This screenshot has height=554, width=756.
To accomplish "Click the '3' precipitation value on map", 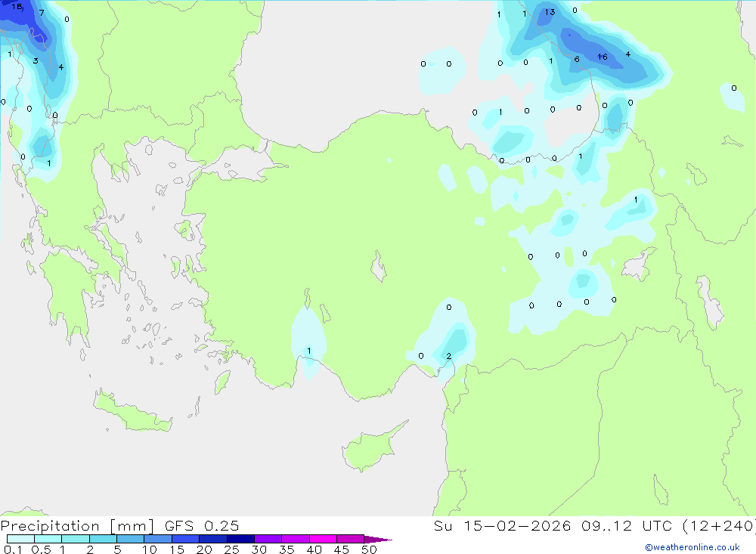I will point(36,60).
